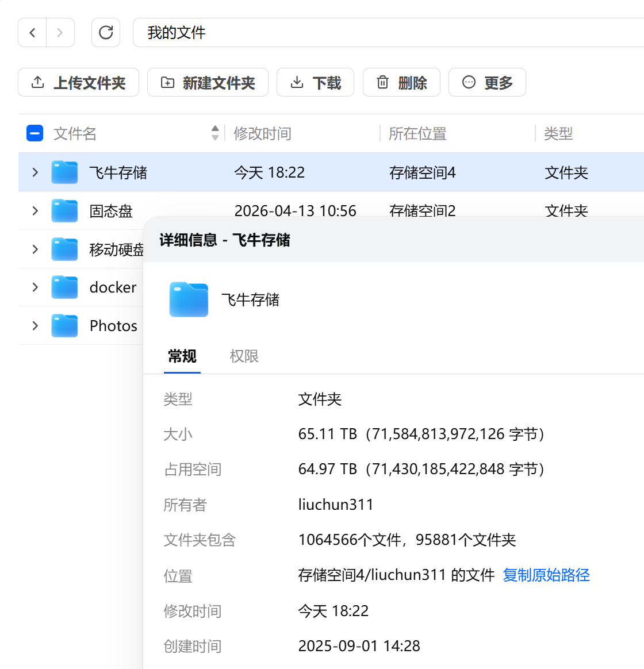Click the delete trash icon

point(382,82)
